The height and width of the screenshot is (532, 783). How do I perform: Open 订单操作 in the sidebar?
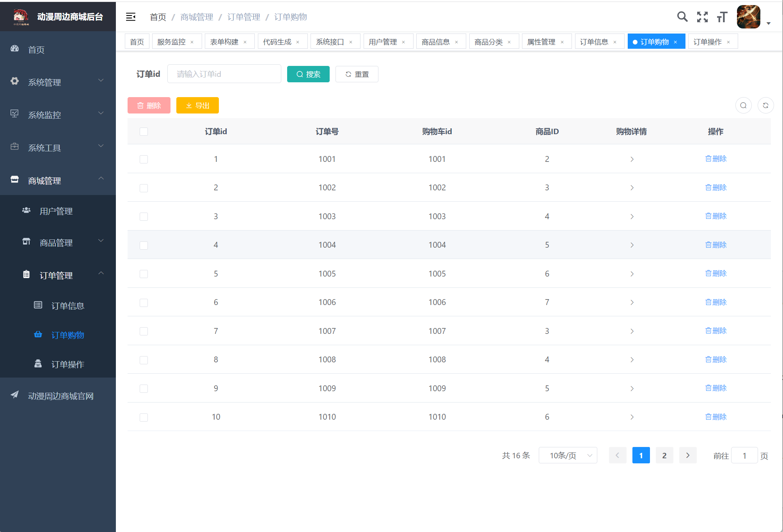67,364
